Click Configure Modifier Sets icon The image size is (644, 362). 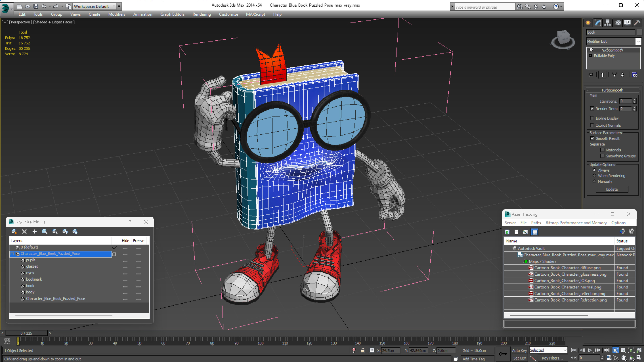(635, 75)
